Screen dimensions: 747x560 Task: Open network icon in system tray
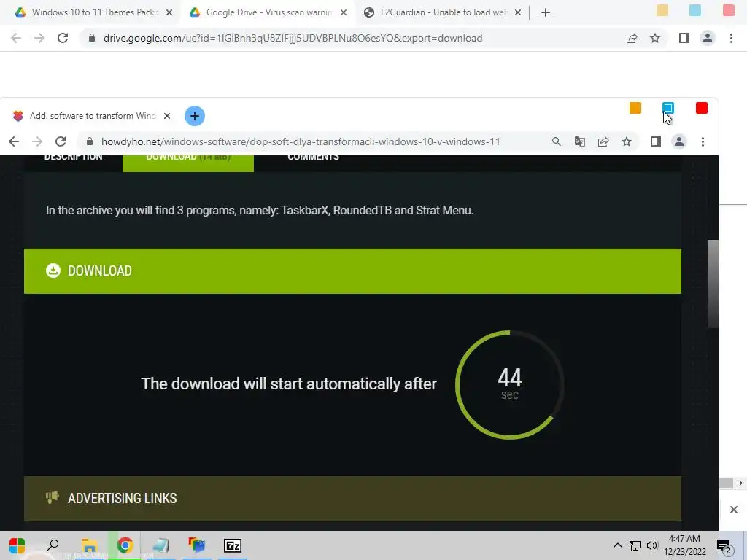[635, 545]
